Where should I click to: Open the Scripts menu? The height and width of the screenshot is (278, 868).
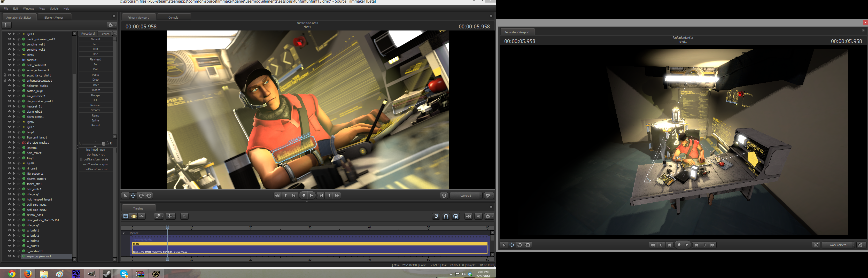tap(54, 9)
